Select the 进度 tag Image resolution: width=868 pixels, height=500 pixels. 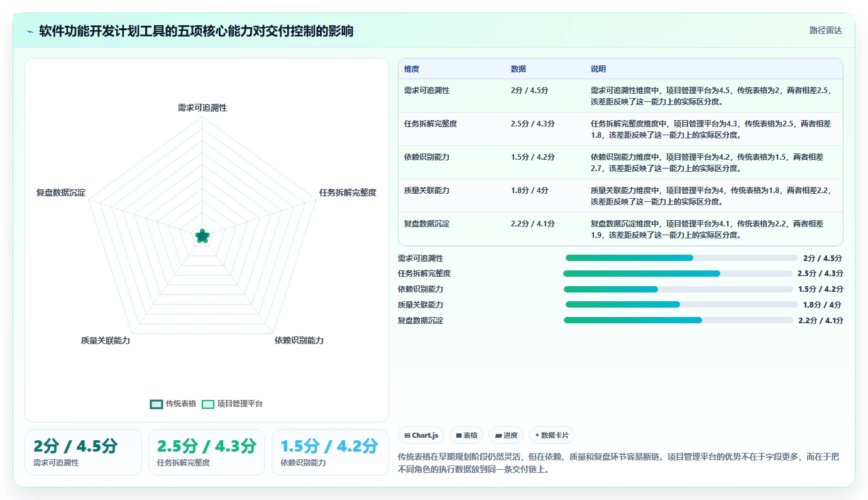tap(506, 435)
